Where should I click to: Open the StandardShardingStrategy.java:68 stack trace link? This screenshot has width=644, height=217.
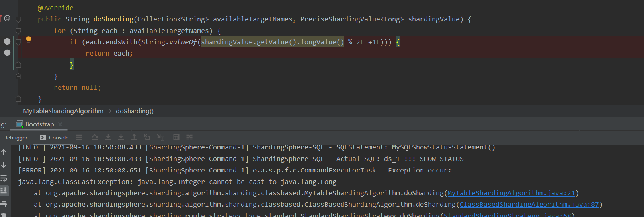pos(507,215)
